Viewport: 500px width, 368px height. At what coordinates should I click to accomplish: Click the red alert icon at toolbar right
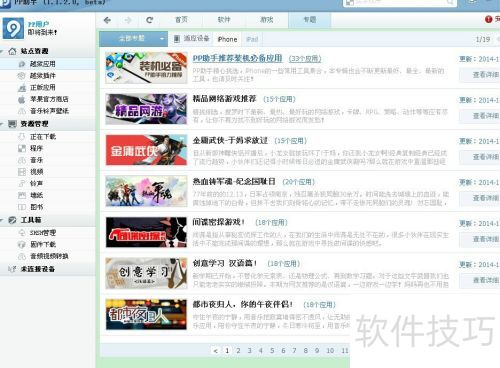[x=488, y=19]
